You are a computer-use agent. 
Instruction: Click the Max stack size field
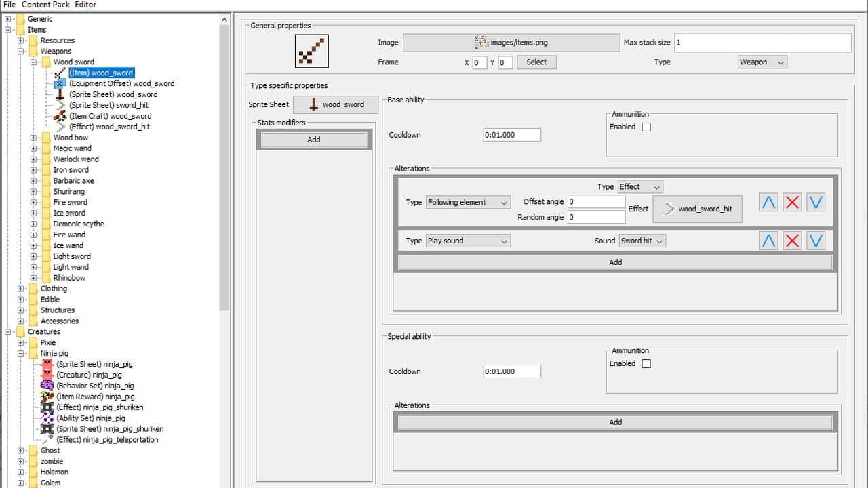762,43
